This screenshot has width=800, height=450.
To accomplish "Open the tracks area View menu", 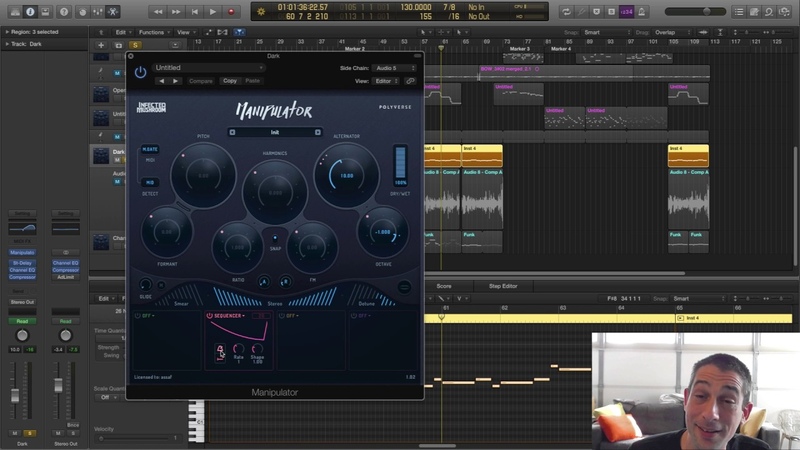I will (185, 32).
